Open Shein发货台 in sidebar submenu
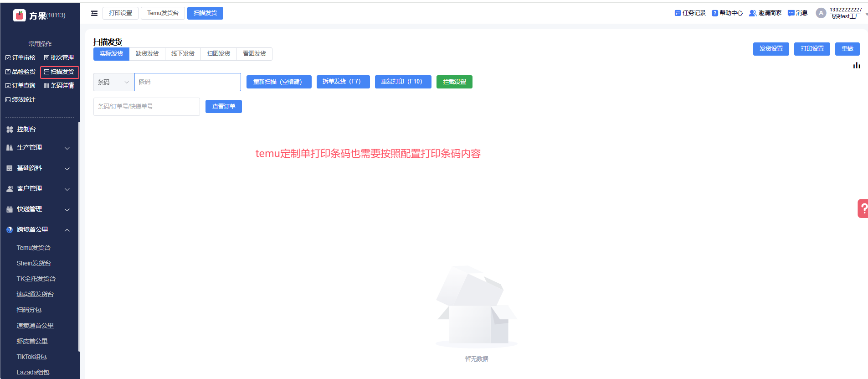This screenshot has width=868, height=379. point(34,264)
